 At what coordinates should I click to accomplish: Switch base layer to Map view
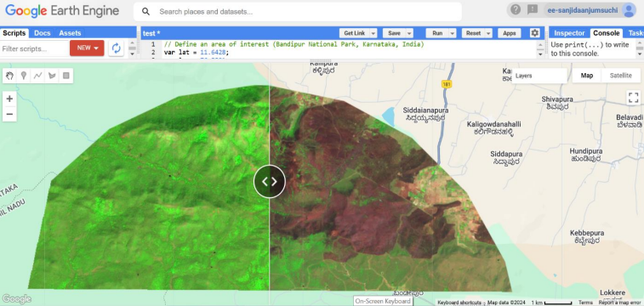[586, 76]
